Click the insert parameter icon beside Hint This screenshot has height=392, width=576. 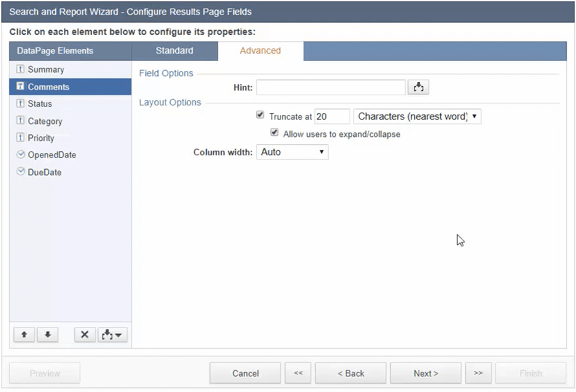click(x=419, y=87)
